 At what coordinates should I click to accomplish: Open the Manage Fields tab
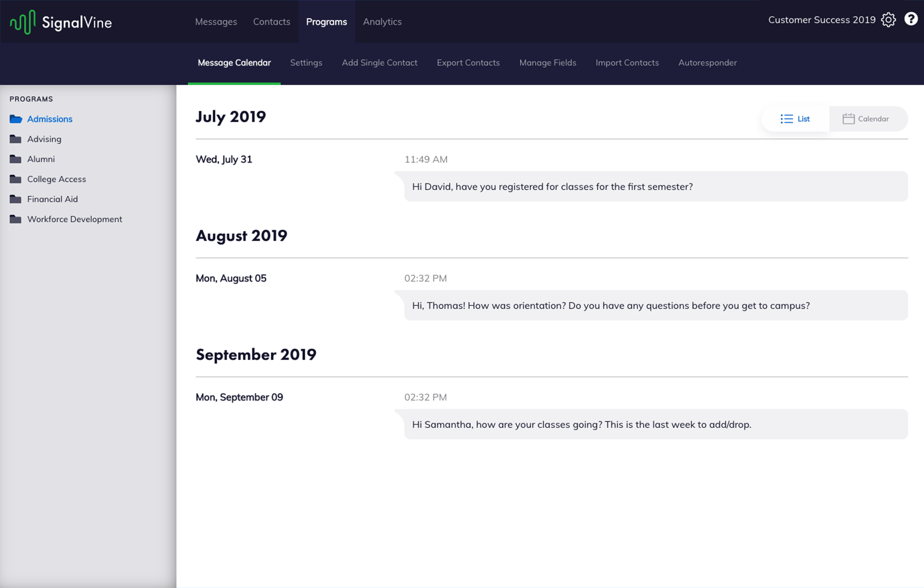click(x=547, y=62)
